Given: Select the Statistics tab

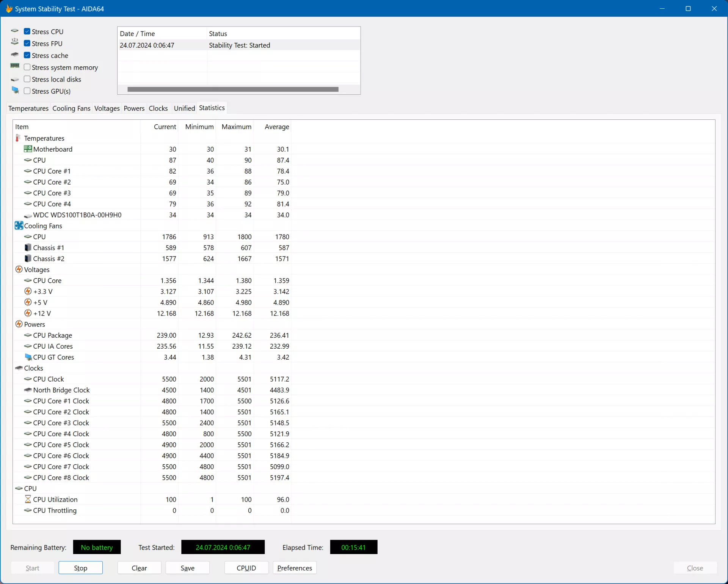Looking at the screenshot, I should point(212,108).
